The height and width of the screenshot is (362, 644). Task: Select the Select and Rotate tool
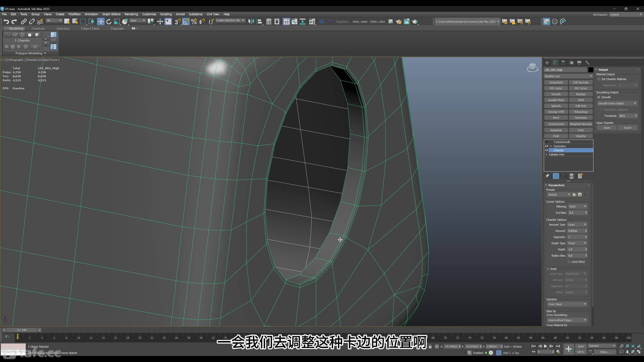click(x=109, y=22)
